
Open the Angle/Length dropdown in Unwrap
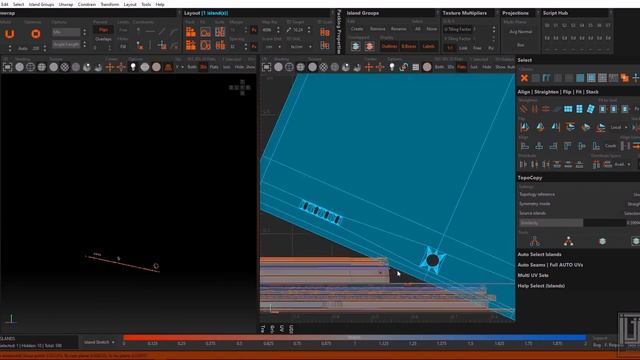tap(66, 44)
